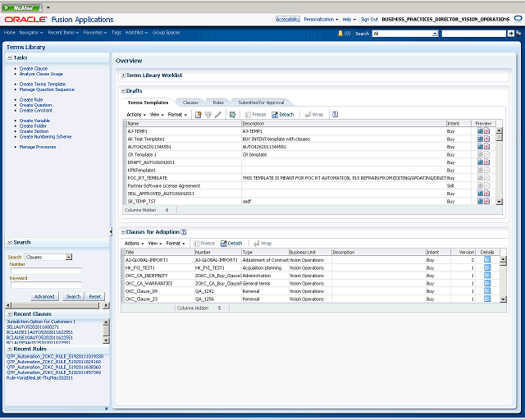
Task: Click the Create Terms Template link
Action: (x=43, y=84)
